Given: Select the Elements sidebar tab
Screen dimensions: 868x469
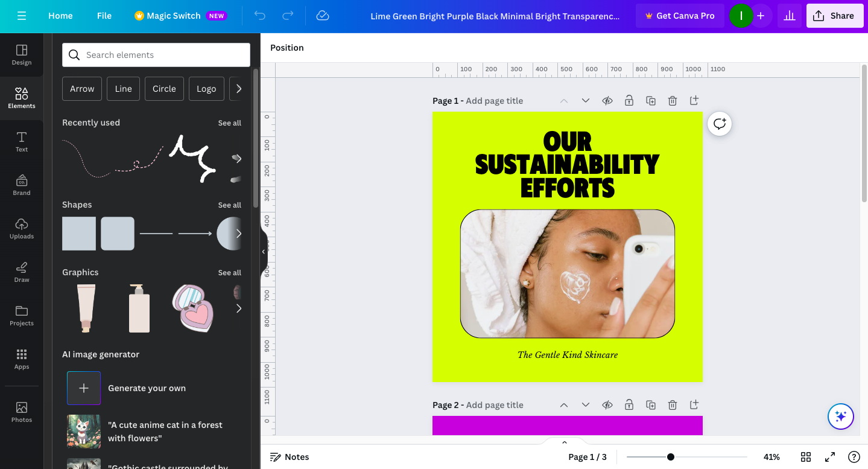Looking at the screenshot, I should 22,98.
